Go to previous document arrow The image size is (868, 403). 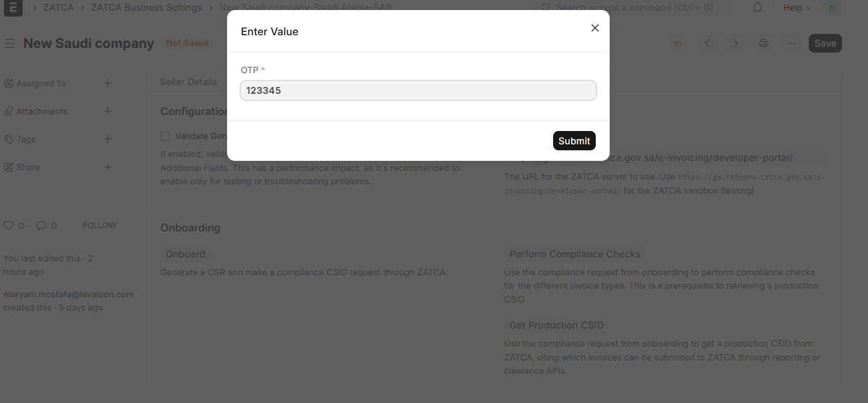[x=708, y=43]
